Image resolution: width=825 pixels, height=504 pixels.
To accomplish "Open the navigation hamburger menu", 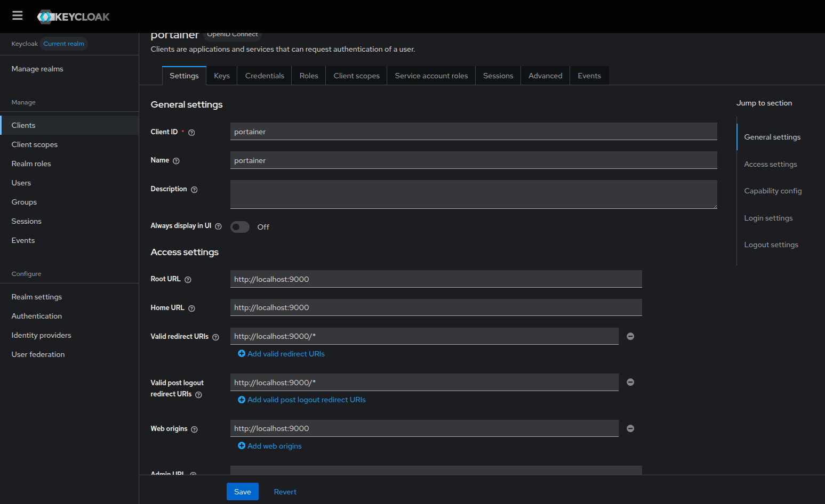I will [x=17, y=15].
